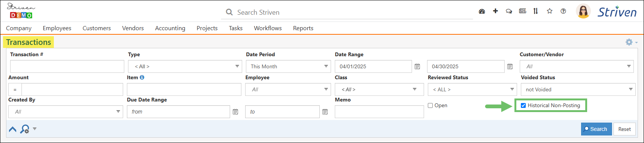Viewport: 644px width, 143px height.
Task: Open the dropdown arrow beside saved search icon
Action: [35, 129]
